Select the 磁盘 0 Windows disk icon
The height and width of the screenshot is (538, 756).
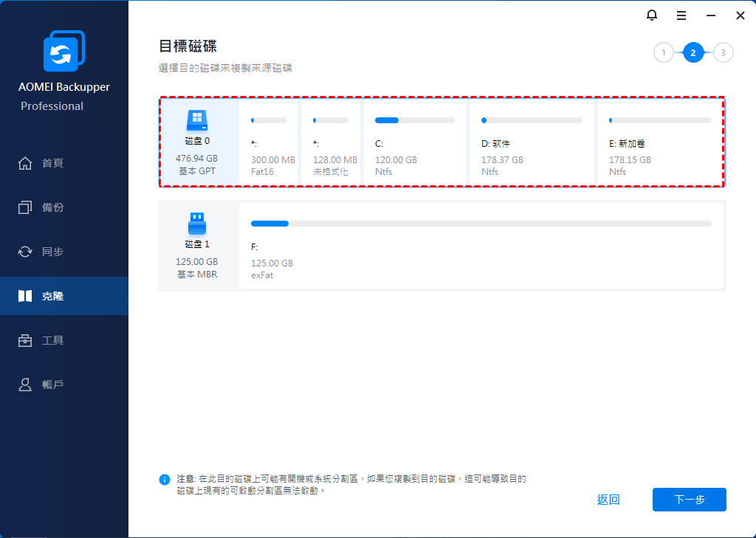(x=196, y=120)
